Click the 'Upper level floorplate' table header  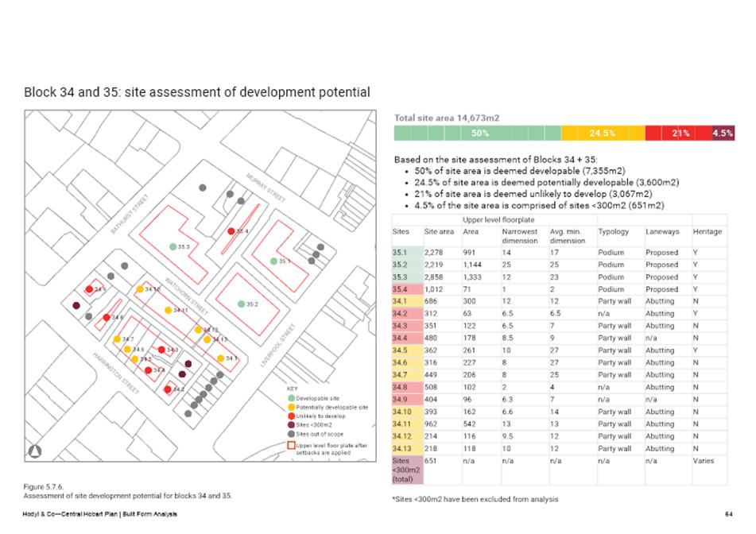(x=498, y=220)
